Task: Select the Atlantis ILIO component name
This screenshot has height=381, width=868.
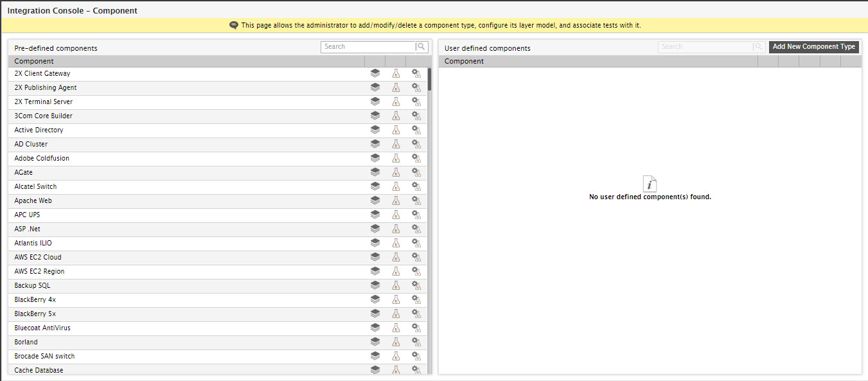Action: [33, 243]
